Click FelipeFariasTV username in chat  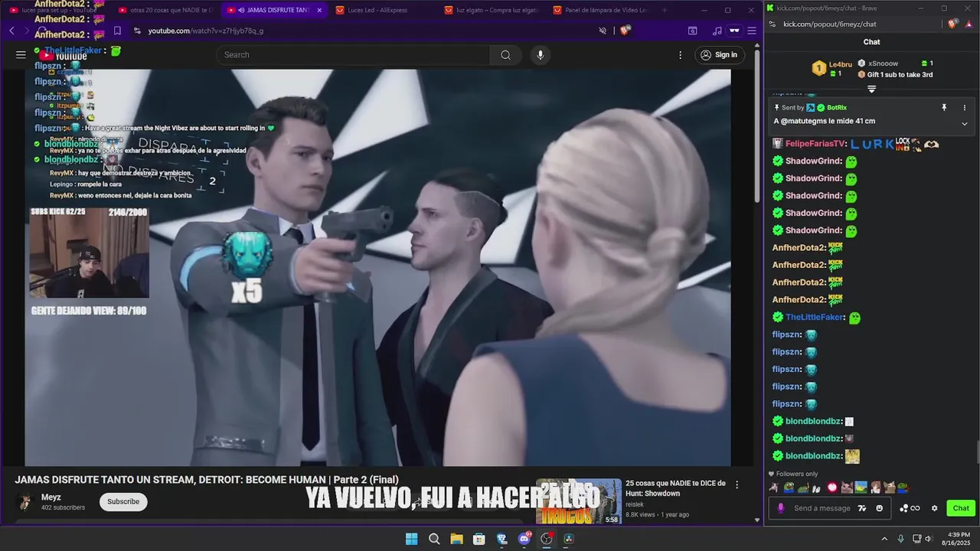(x=815, y=144)
